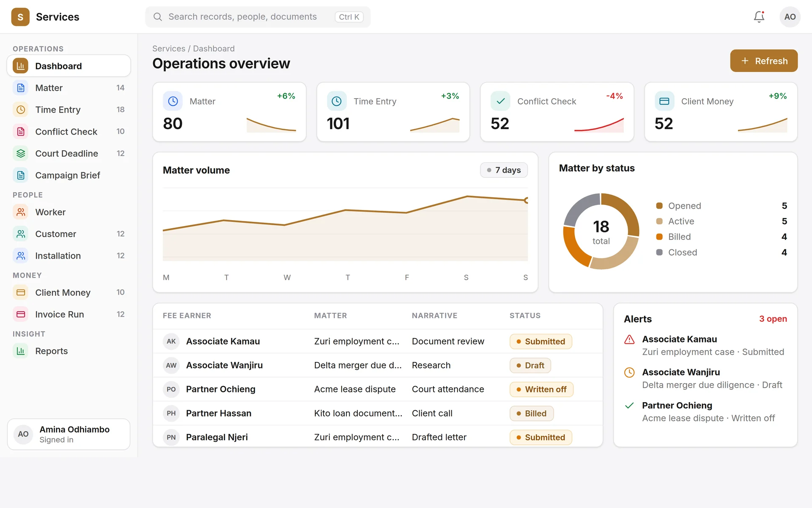
Task: Go to Time Entry in sidebar
Action: coord(69,110)
